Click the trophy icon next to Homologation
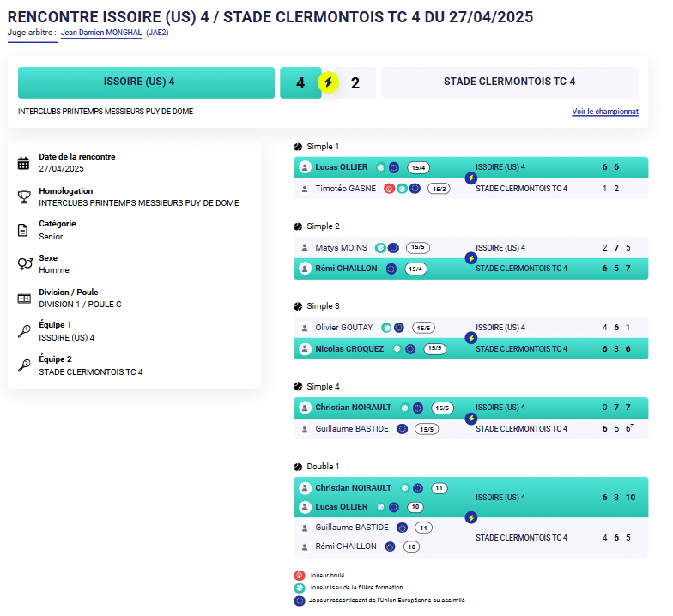Screen dimensions: 673x616 click(x=24, y=197)
